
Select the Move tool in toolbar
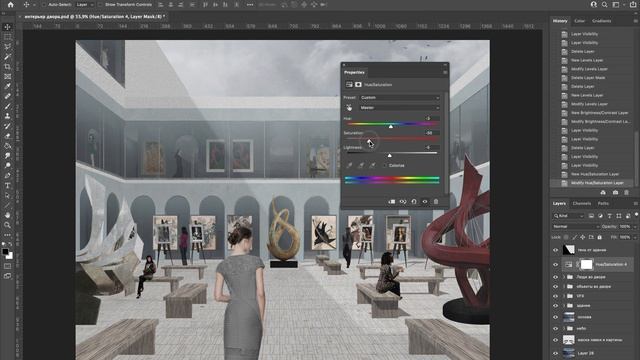click(7, 27)
